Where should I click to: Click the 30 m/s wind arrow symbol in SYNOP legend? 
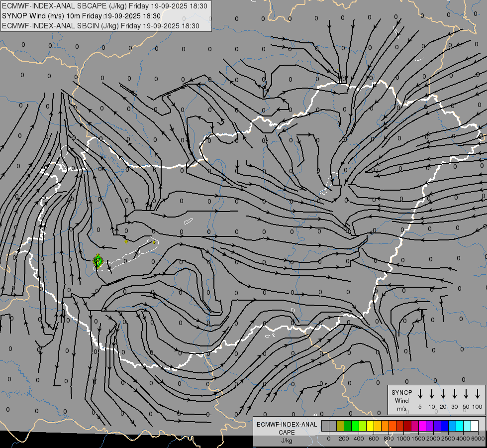pos(454,394)
